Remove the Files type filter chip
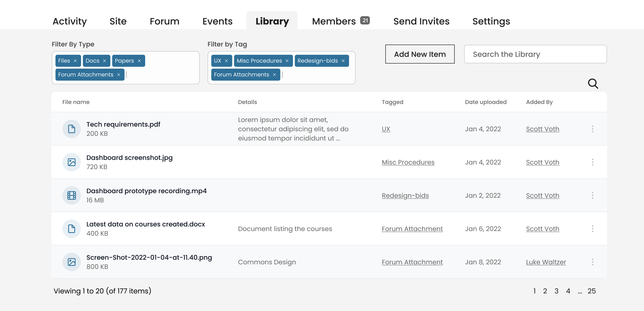Image resolution: width=644 pixels, height=311 pixels. [75, 61]
